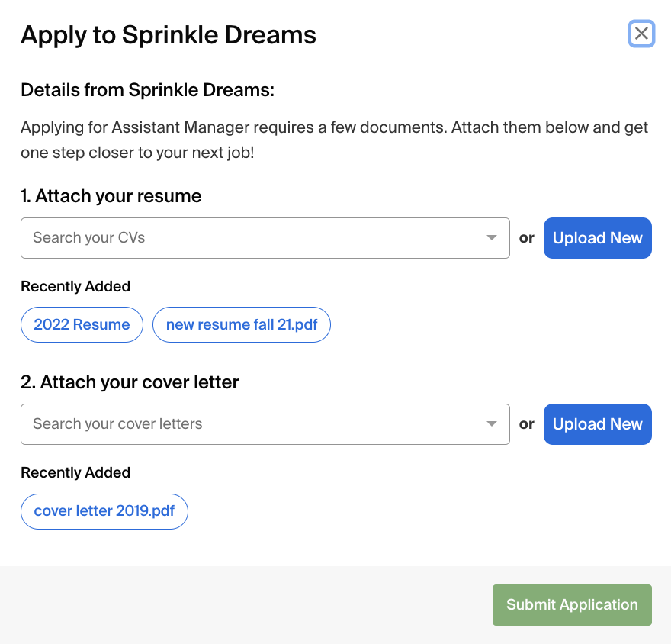The height and width of the screenshot is (644, 671).
Task: Expand the CV search dropdown
Action: click(x=493, y=237)
